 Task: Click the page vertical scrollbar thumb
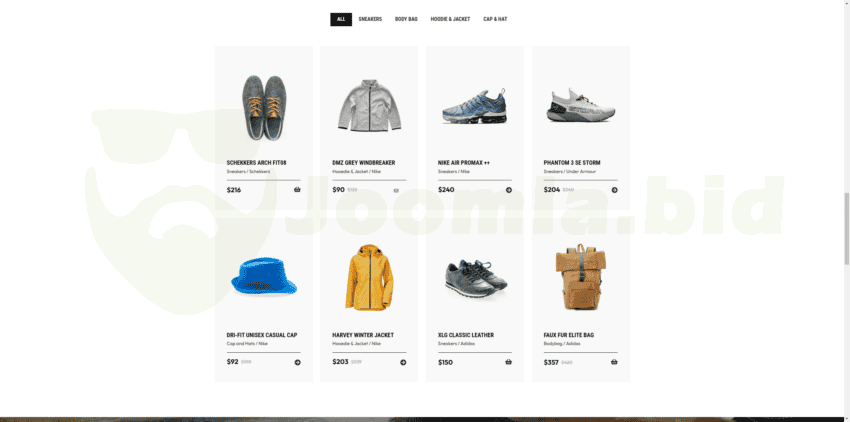pyautogui.click(x=847, y=228)
